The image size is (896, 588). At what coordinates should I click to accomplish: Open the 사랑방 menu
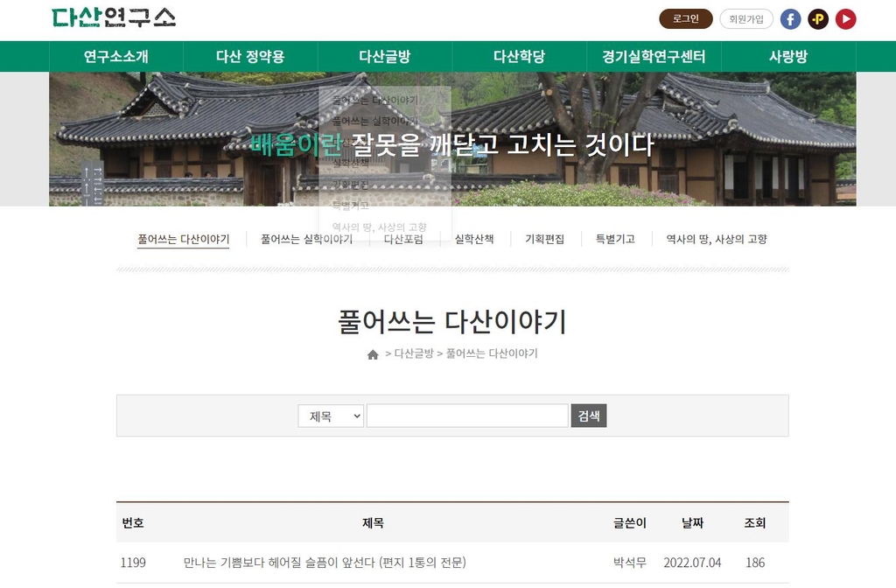point(787,57)
